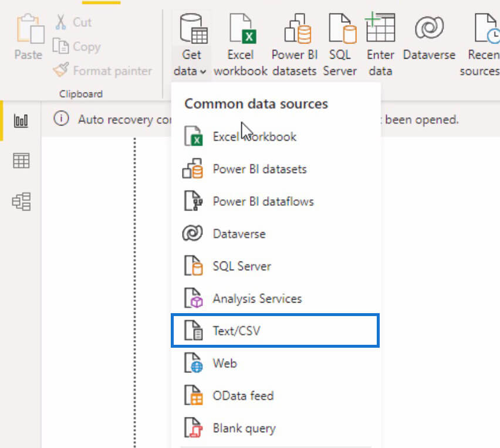Select SQL Server in the common data sources list
The height and width of the screenshot is (448, 500).
[x=275, y=266]
